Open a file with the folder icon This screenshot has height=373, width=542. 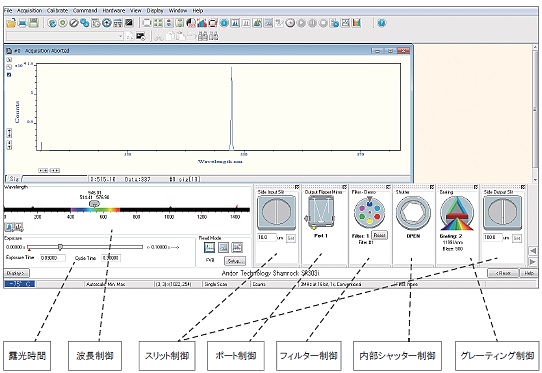coord(11,23)
